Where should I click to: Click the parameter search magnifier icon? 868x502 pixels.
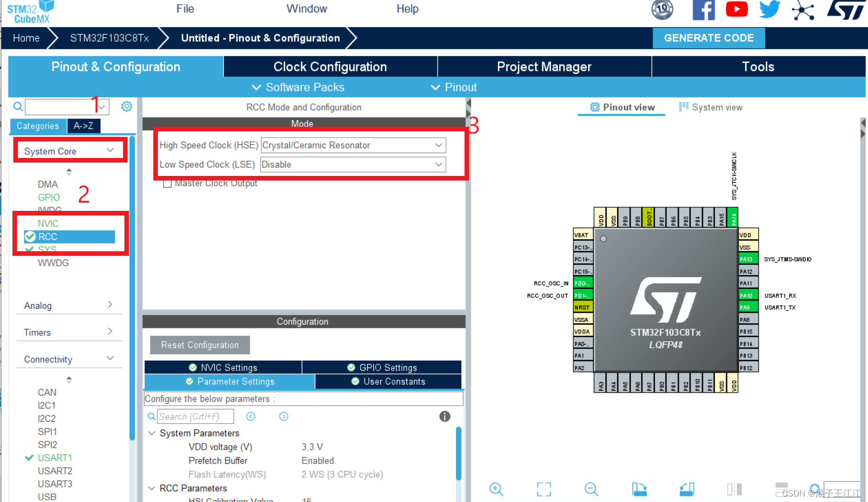151,417
